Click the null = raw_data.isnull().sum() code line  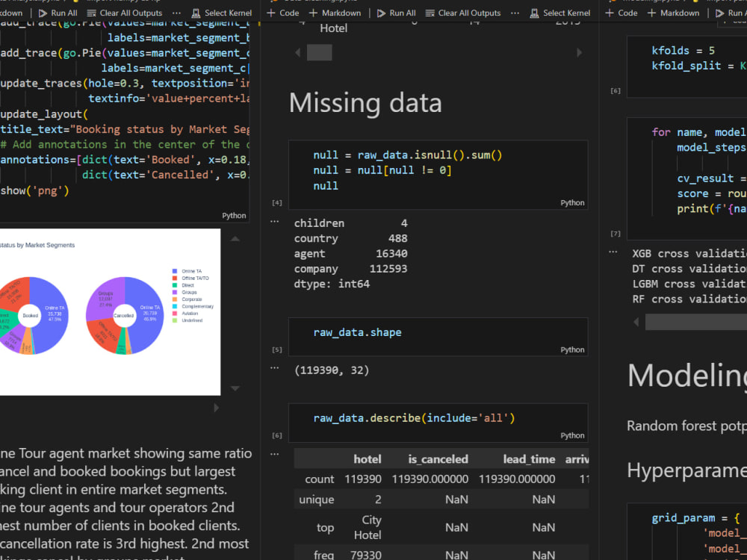point(408,155)
